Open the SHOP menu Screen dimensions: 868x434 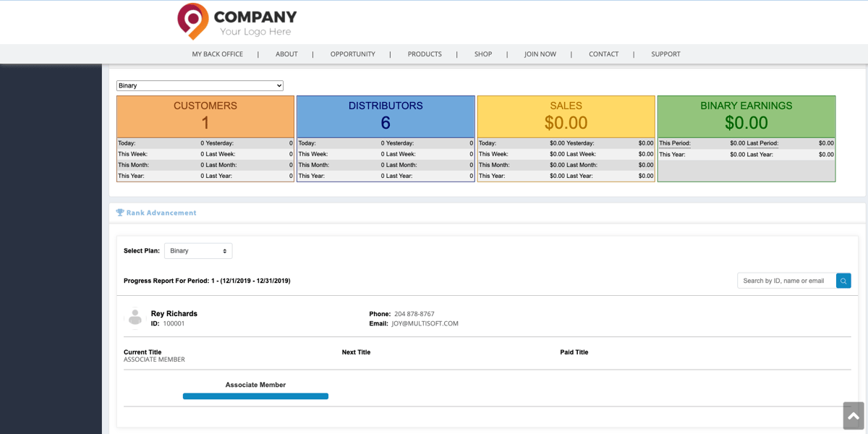point(482,54)
